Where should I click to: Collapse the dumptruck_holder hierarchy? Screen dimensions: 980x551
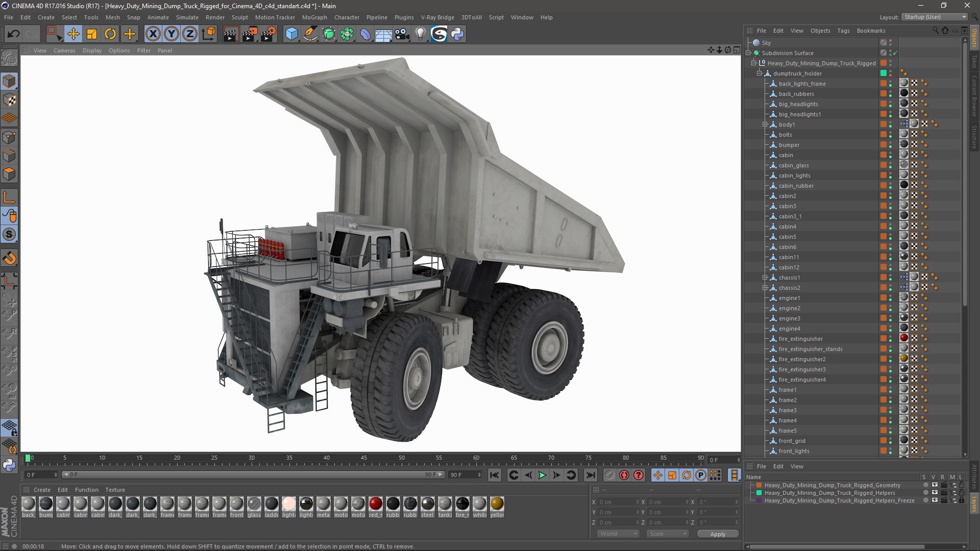tap(759, 73)
